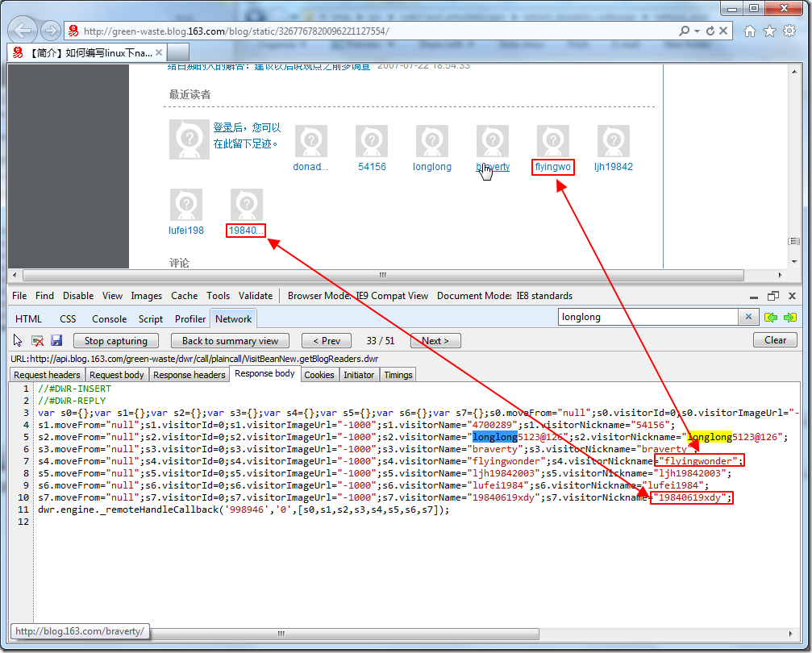Go to next request with Next

click(435, 341)
